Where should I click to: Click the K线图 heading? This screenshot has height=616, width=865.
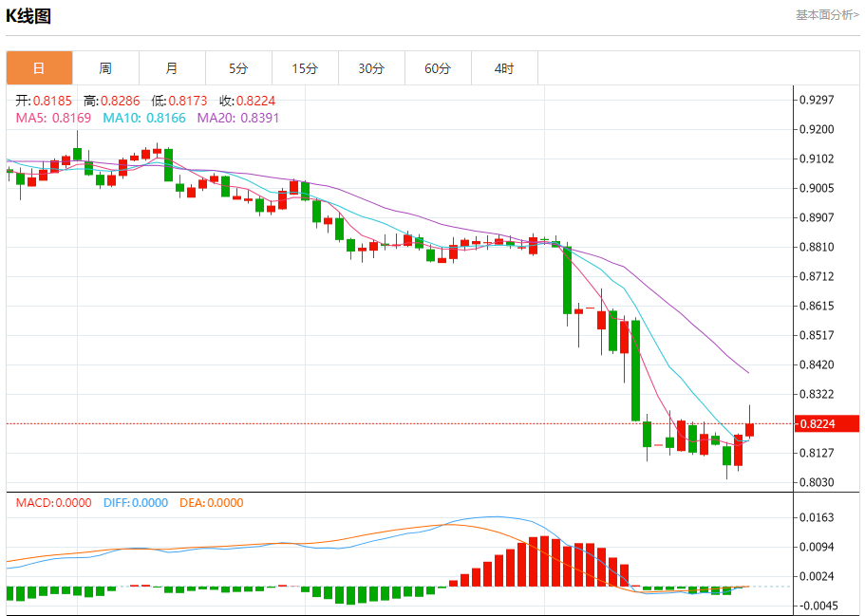tap(28, 16)
